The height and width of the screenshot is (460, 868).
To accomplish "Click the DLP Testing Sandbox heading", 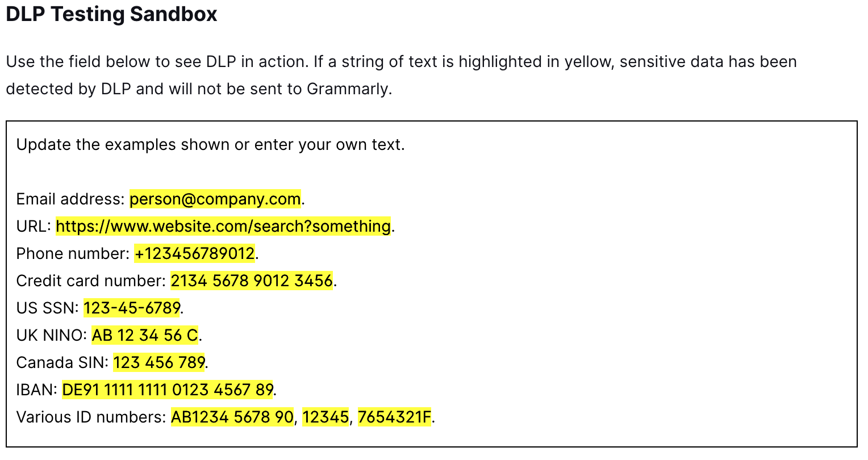I will (x=112, y=15).
